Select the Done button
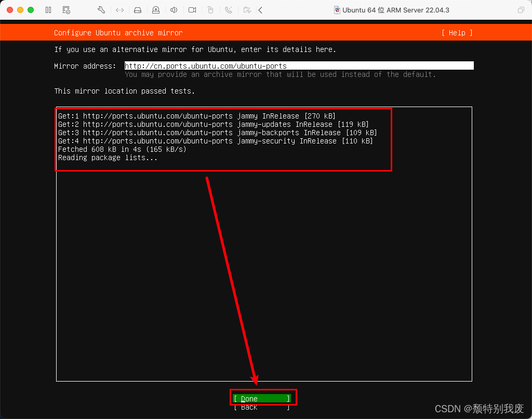Viewport: 532px width, 419px height. pos(262,398)
